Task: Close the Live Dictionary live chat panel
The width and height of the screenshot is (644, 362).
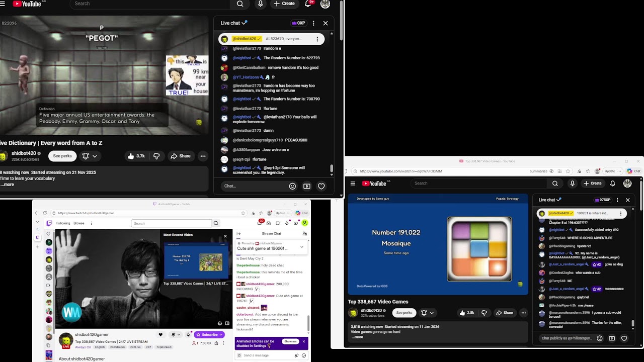Action: pyautogui.click(x=326, y=23)
